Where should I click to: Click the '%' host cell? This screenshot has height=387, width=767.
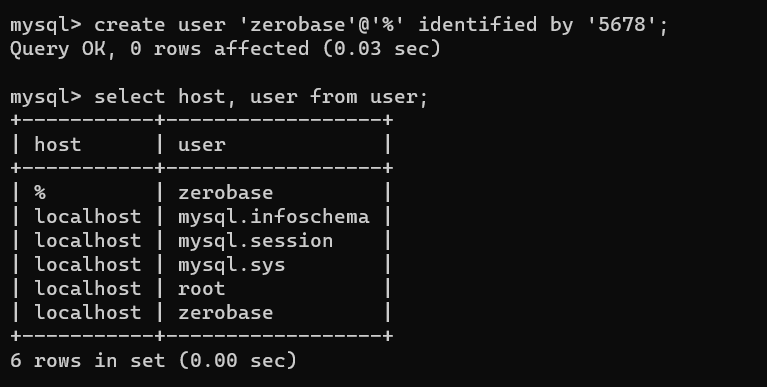[40, 193]
